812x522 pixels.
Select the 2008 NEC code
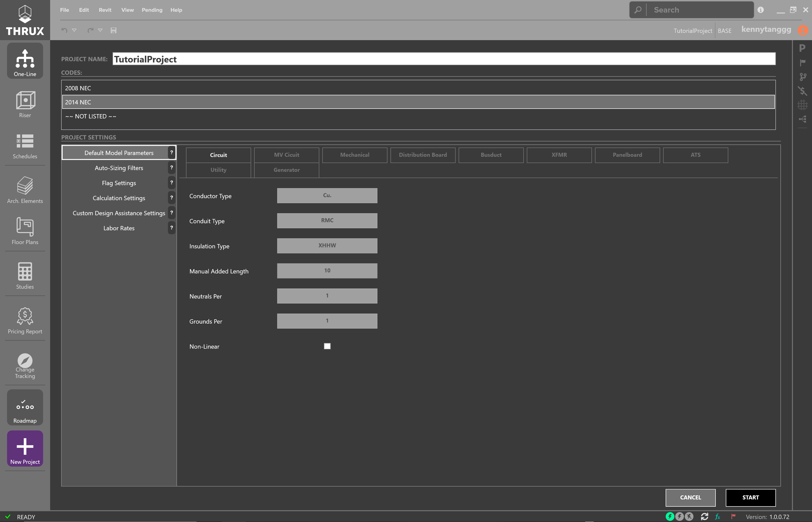point(418,88)
